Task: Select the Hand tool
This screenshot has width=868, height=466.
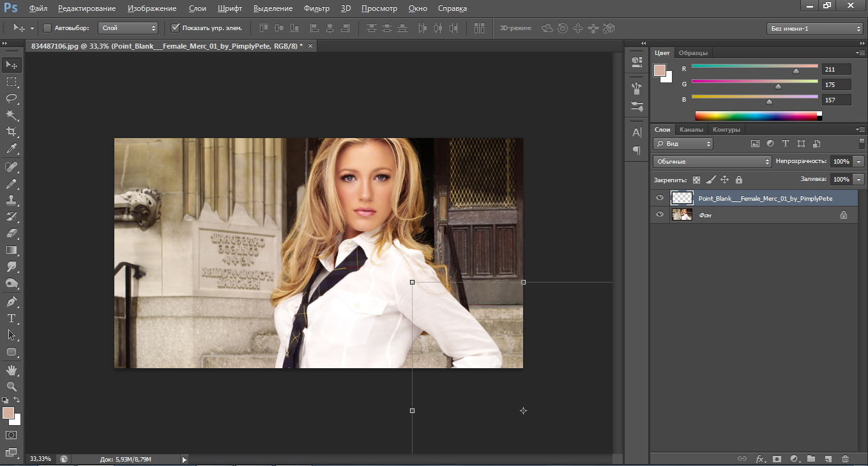Action: point(11,370)
